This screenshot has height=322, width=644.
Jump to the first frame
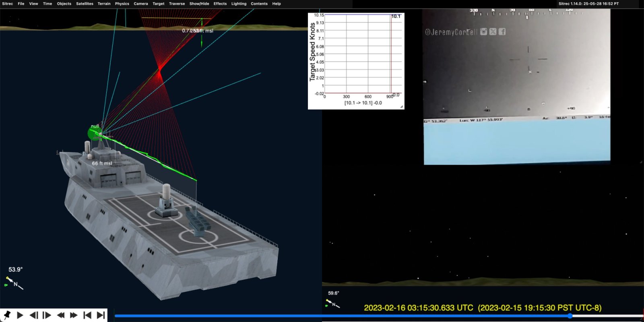[87, 315]
